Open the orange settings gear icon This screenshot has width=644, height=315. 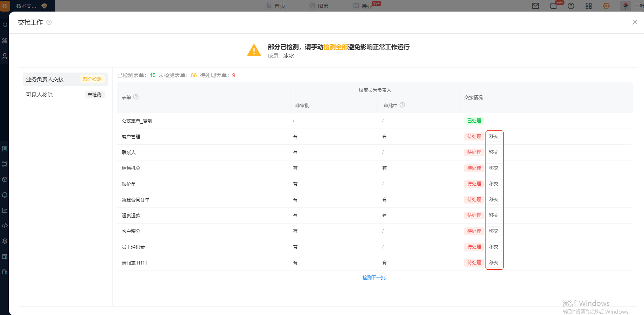(606, 6)
